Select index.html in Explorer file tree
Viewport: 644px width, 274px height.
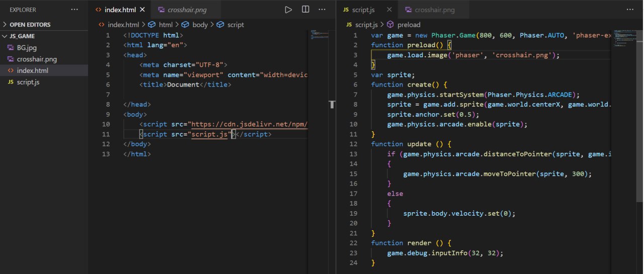33,71
